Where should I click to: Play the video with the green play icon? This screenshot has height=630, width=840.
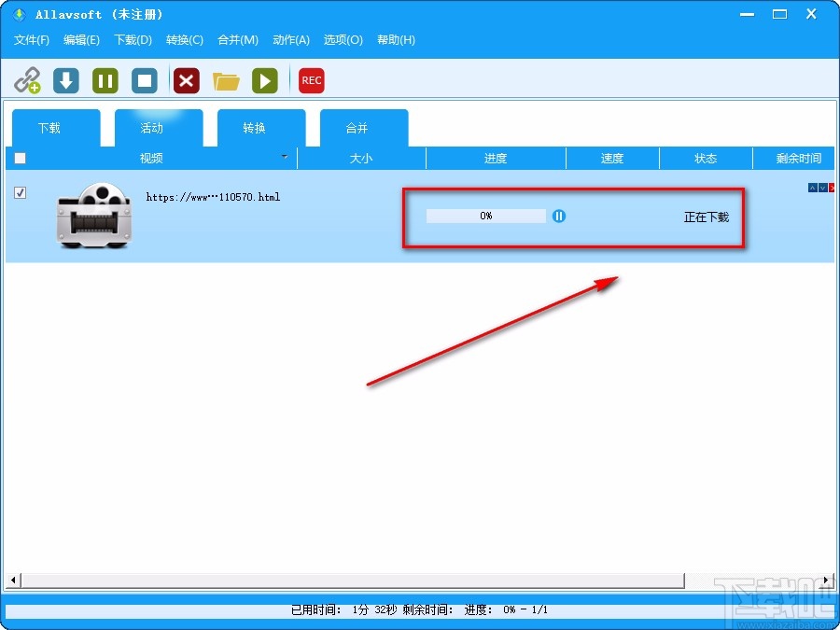[x=265, y=81]
